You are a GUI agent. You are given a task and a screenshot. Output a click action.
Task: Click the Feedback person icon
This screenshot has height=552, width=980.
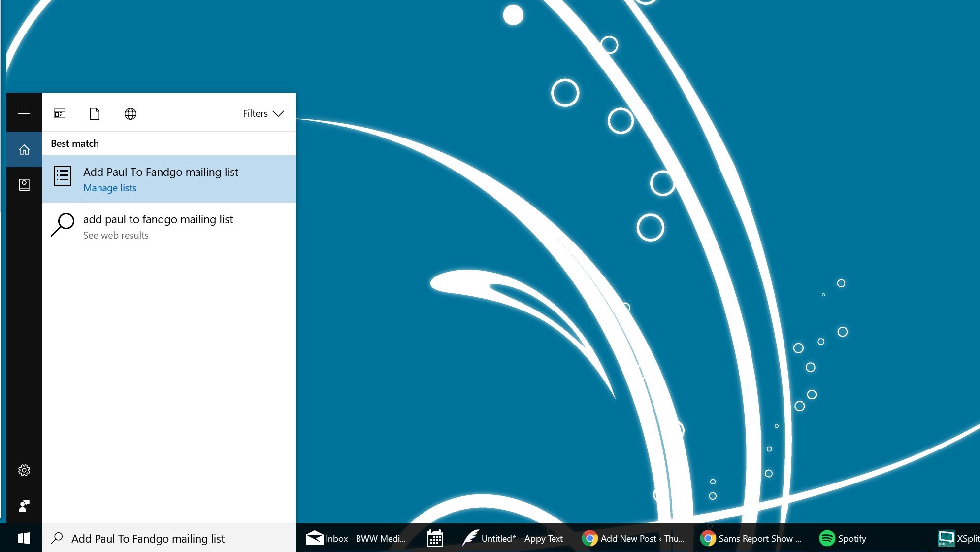[24, 506]
